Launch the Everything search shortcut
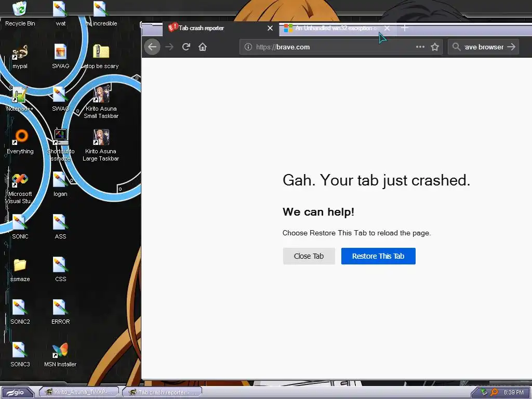The width and height of the screenshot is (532, 399). [x=20, y=141]
